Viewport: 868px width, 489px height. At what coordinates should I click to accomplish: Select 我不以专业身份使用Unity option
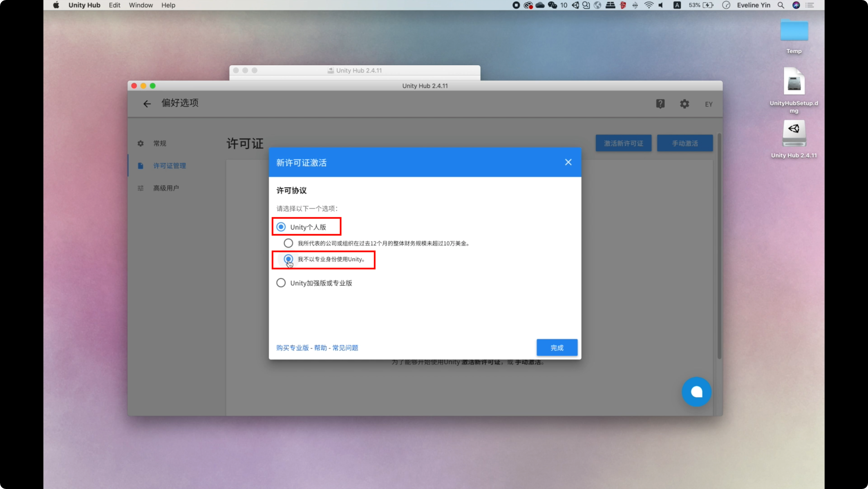[x=288, y=259]
